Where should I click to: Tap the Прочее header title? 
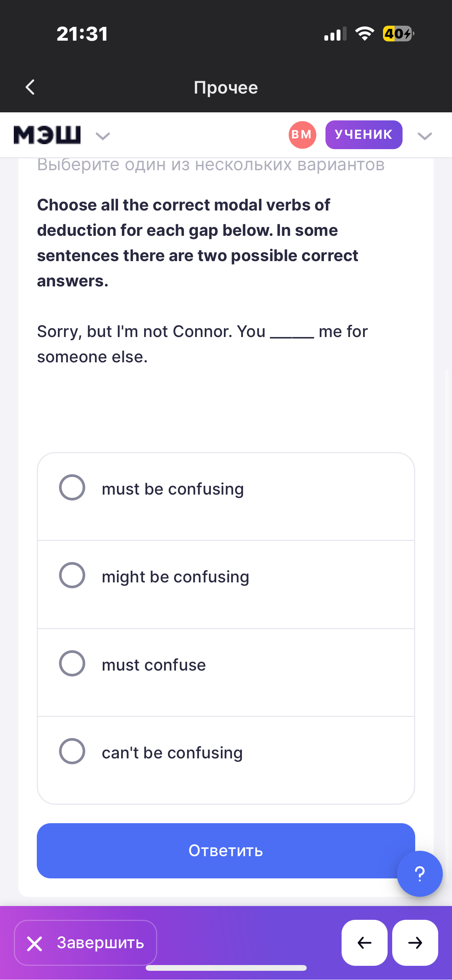(226, 87)
